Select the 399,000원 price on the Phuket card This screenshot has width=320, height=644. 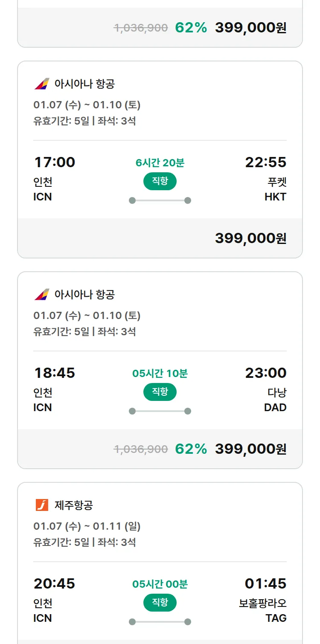(x=250, y=238)
